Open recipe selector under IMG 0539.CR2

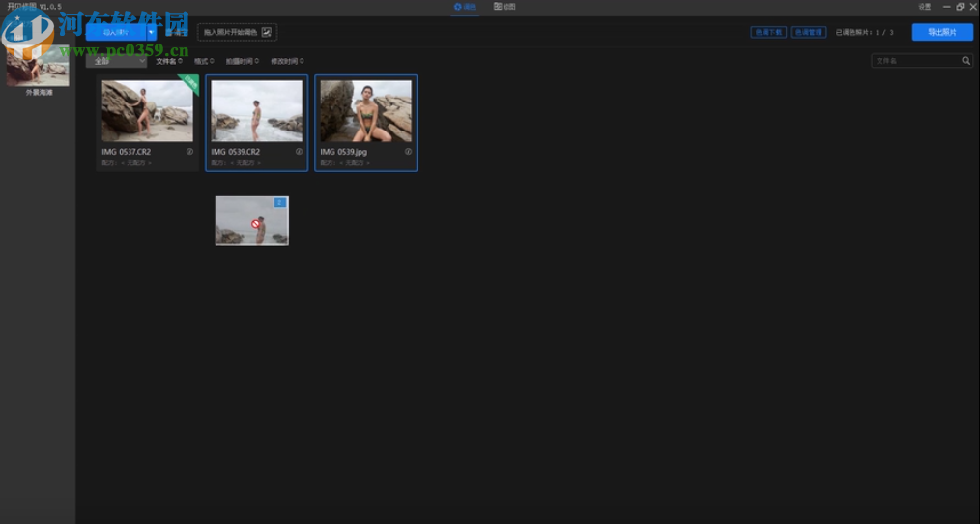coord(245,163)
